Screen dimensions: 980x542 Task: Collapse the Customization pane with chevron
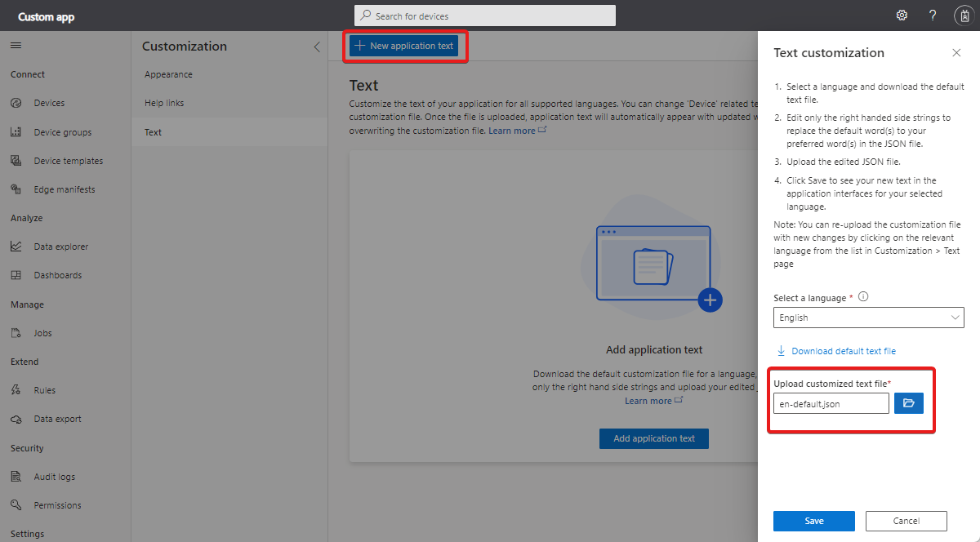pos(317,47)
